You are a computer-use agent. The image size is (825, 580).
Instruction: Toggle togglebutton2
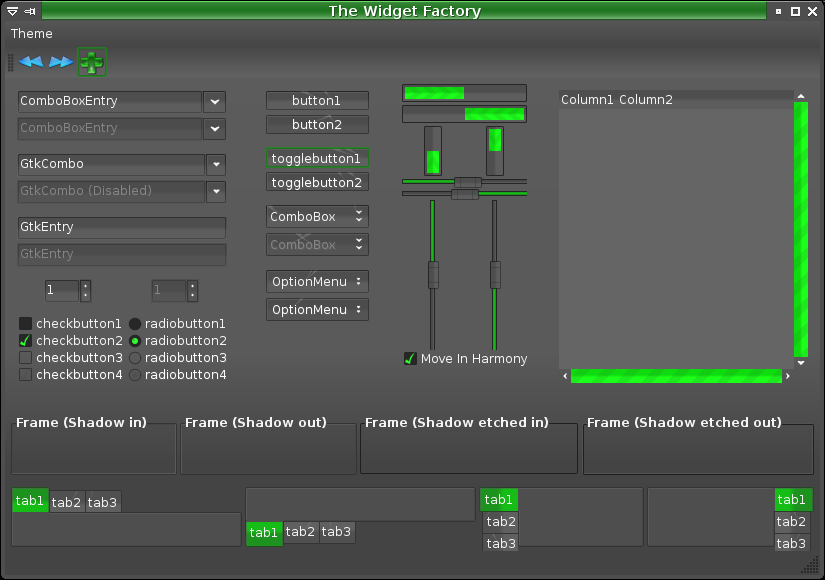pyautogui.click(x=317, y=182)
